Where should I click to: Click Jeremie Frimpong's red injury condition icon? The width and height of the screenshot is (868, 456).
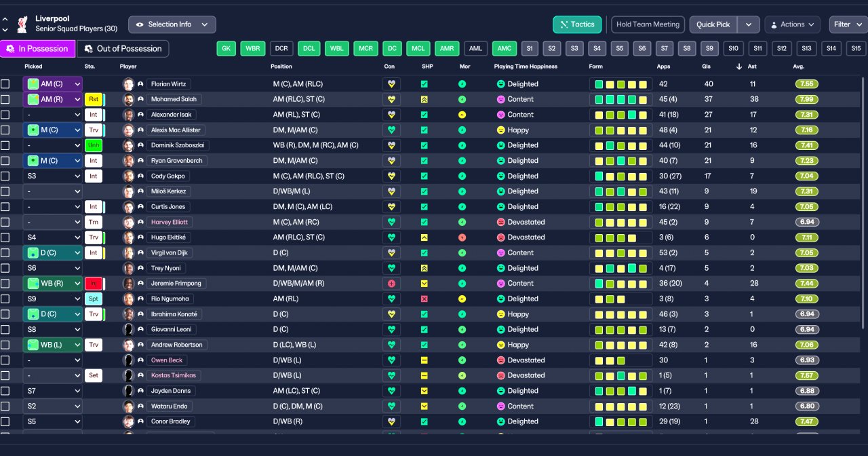[391, 284]
